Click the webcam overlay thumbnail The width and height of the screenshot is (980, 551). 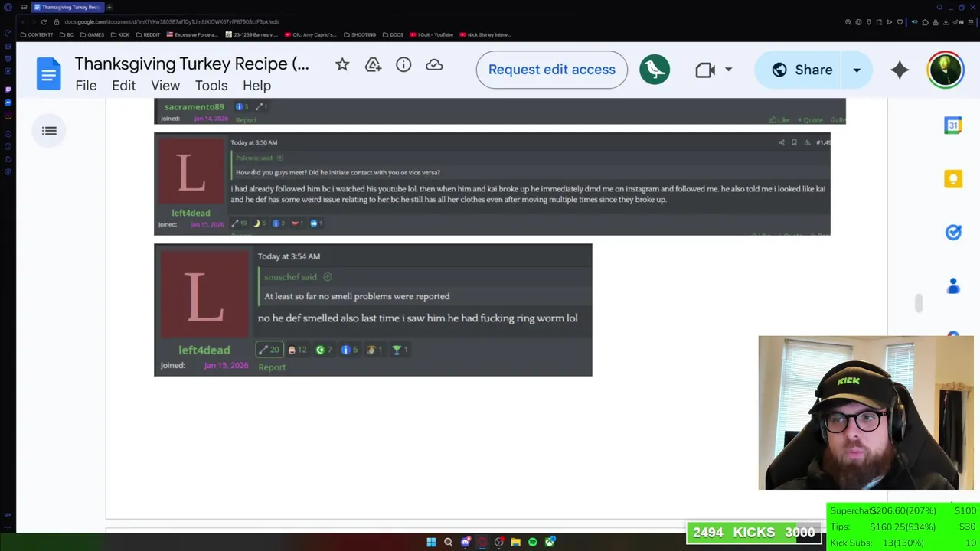pyautogui.click(x=866, y=412)
